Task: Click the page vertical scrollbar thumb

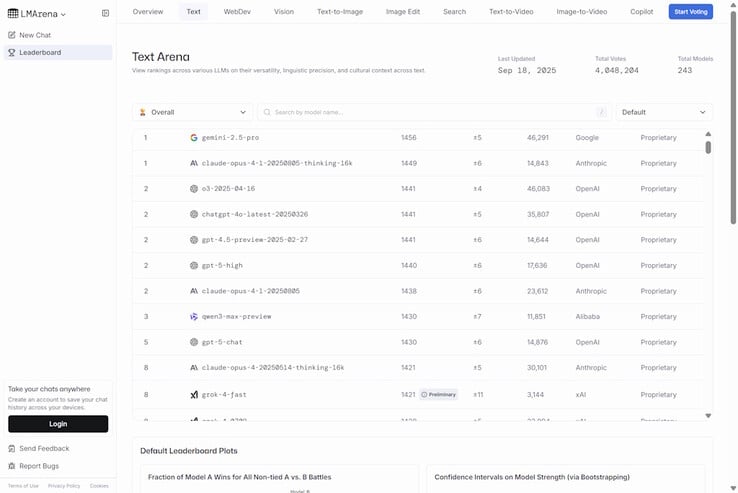Action: 733,118
